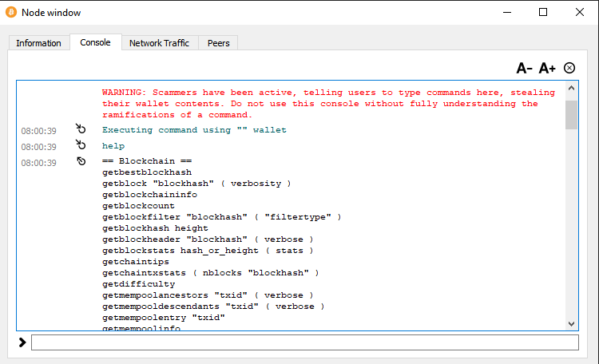Click the icon beside the help command

81,146
